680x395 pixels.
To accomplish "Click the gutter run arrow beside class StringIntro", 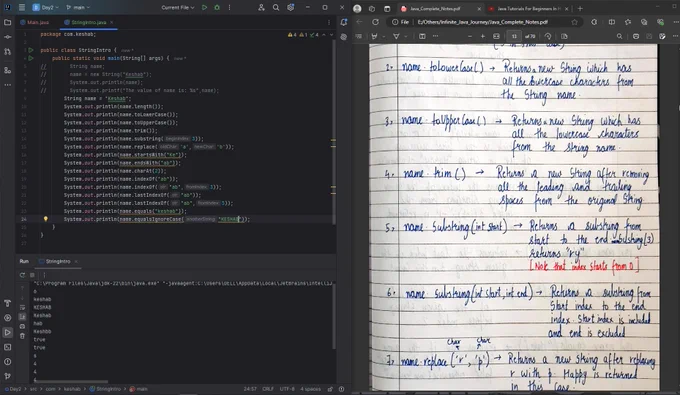I will coord(30,50).
